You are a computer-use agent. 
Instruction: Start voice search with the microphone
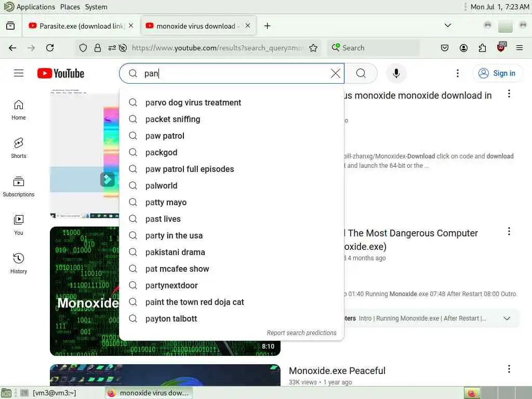pos(396,73)
